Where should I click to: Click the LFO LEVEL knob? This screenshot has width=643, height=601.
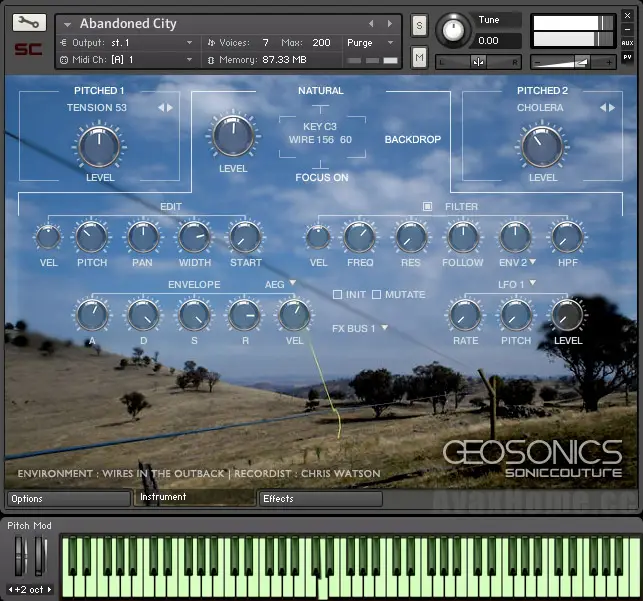[x=568, y=315]
